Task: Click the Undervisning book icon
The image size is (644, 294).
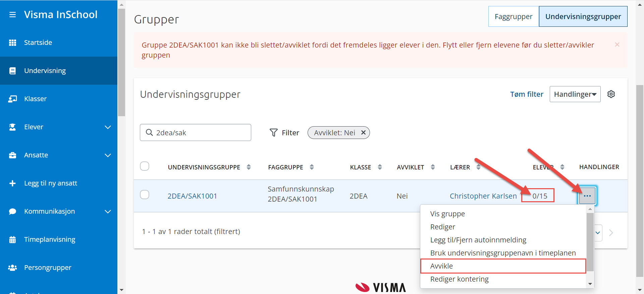Action: [12, 71]
